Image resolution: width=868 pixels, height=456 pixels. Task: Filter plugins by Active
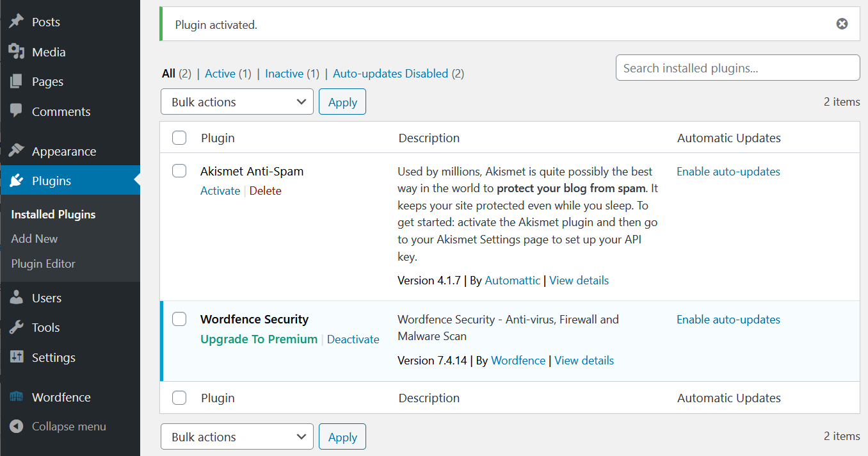pos(220,74)
